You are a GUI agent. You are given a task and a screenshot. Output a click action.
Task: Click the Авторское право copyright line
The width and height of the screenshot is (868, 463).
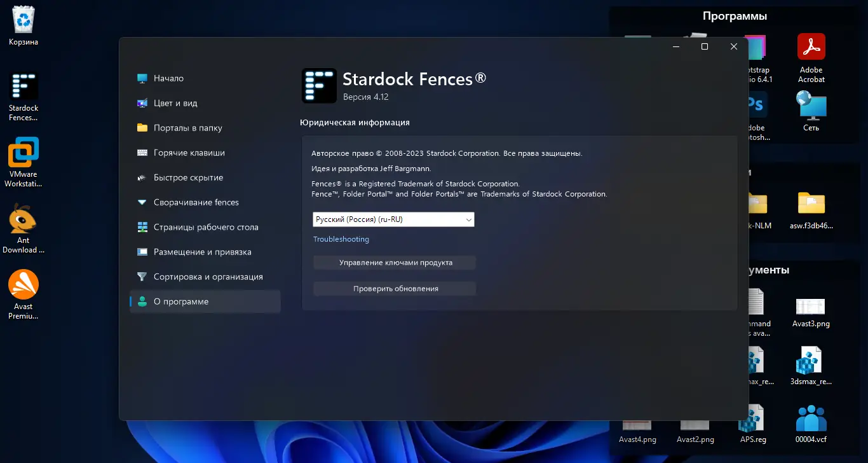click(447, 153)
